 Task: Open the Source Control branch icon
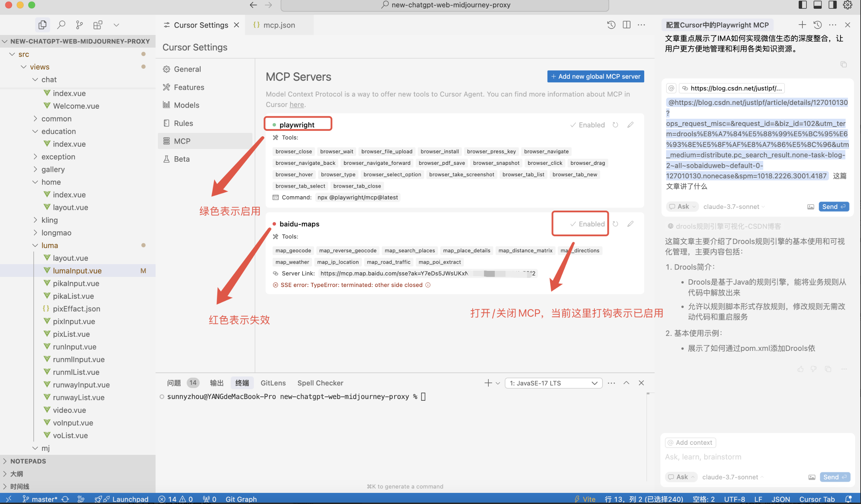coord(79,25)
